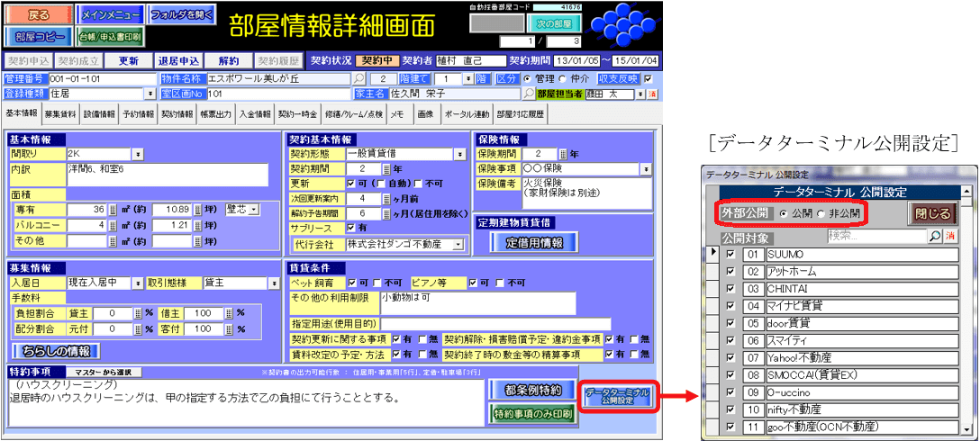Viewport: 980px width, 441px height.
Task: Open the 保険事項 dropdown list
Action: (x=646, y=168)
